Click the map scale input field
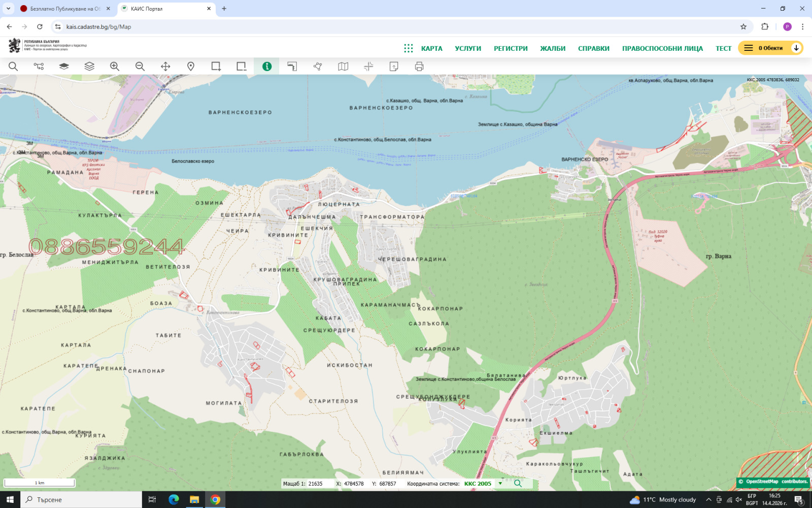 click(x=319, y=484)
